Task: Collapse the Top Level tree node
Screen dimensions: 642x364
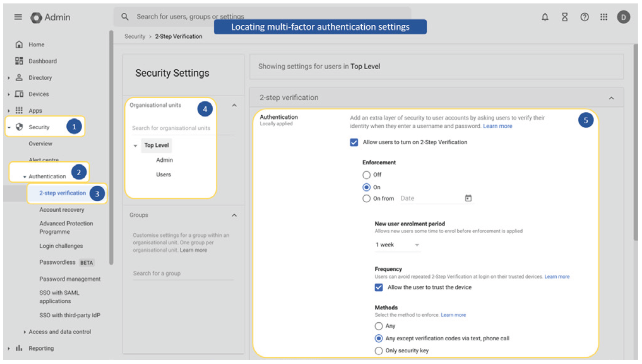Action: click(x=135, y=146)
